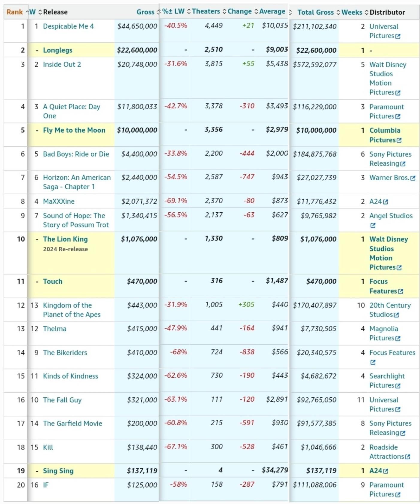Open The Garfield Movie release link
420x504 pixels.
pos(72,423)
